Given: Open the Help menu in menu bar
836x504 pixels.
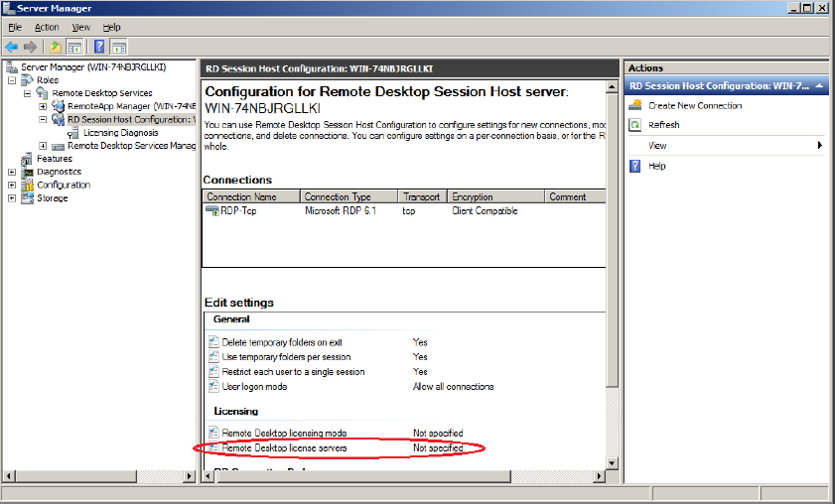Looking at the screenshot, I should pyautogui.click(x=112, y=27).
